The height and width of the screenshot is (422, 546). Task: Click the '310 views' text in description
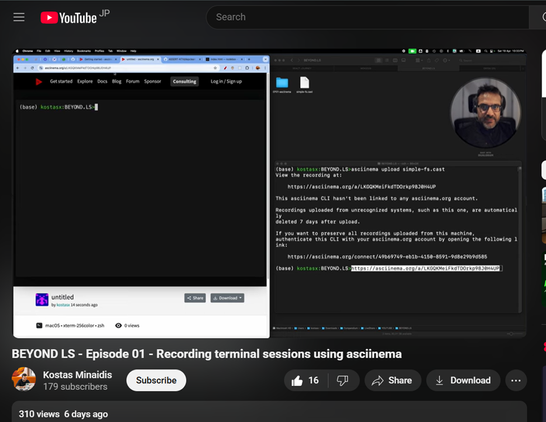tap(39, 414)
